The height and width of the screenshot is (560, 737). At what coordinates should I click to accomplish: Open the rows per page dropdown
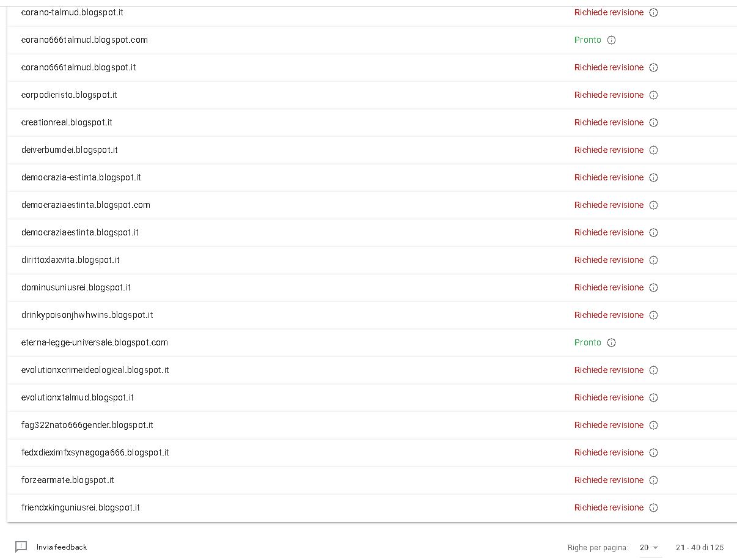point(649,547)
